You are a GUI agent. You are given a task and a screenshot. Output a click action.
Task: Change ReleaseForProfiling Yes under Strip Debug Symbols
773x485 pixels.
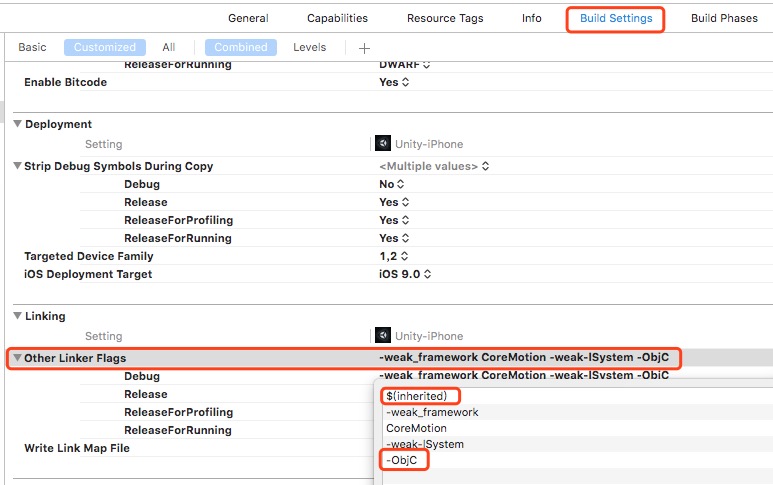394,220
